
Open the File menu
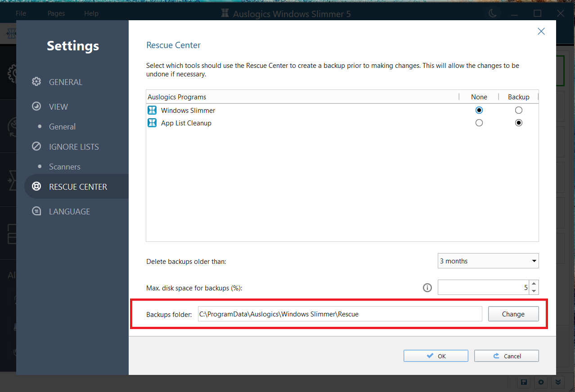click(x=21, y=13)
